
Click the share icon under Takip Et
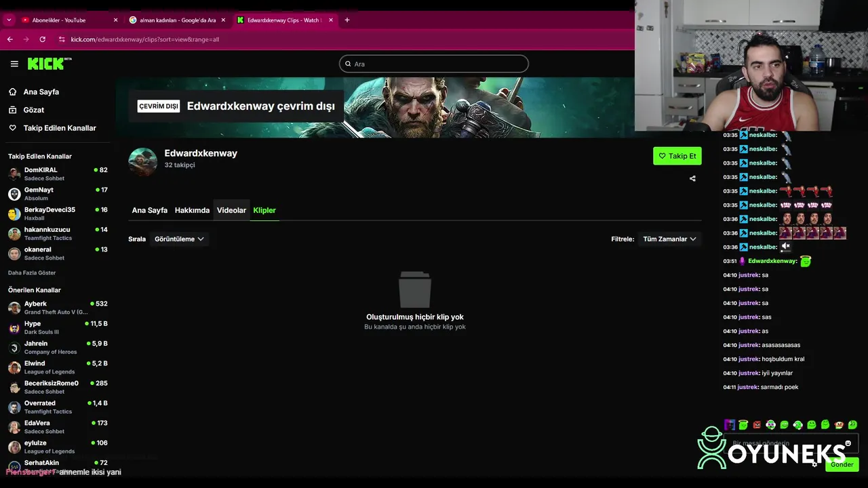(692, 179)
